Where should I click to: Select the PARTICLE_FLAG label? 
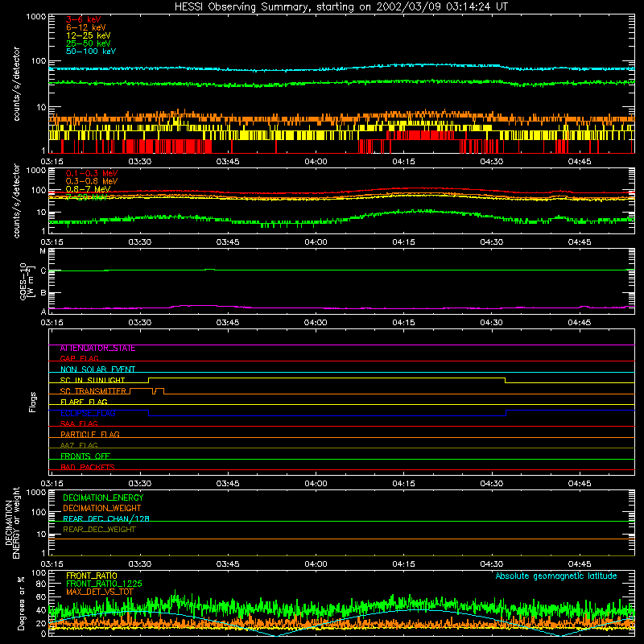(x=90, y=434)
